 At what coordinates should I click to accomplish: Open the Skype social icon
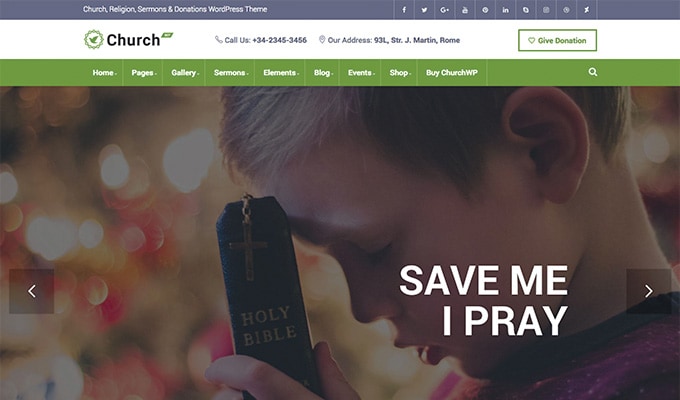526,10
